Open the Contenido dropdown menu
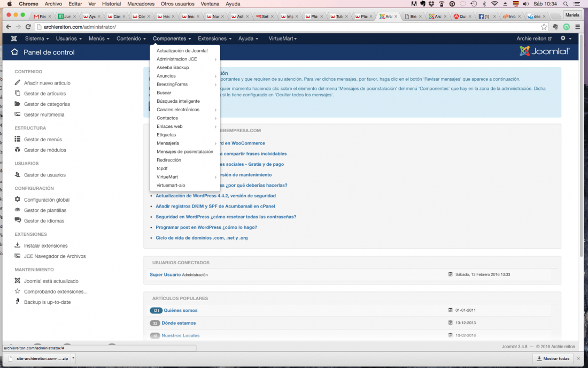This screenshot has height=368, width=588. 131,39
